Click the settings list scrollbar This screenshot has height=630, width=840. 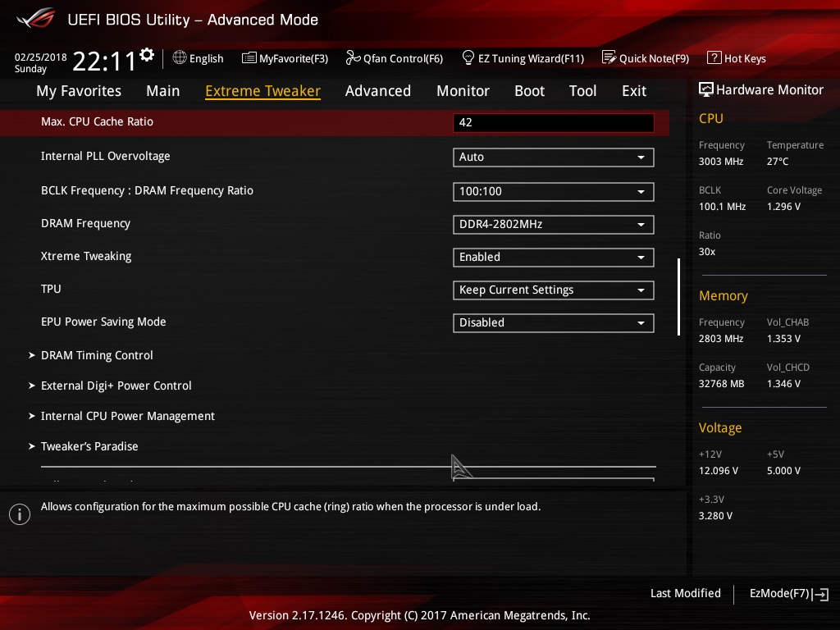678,297
